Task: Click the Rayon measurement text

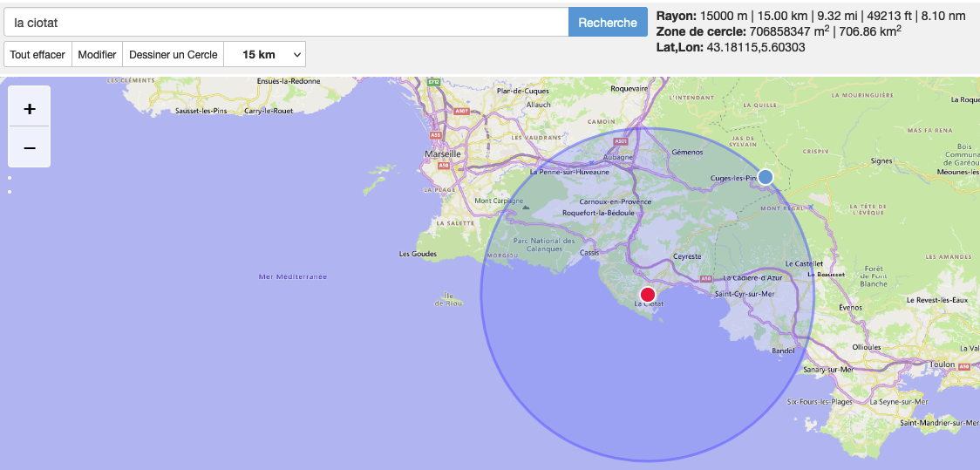Action: click(x=811, y=16)
